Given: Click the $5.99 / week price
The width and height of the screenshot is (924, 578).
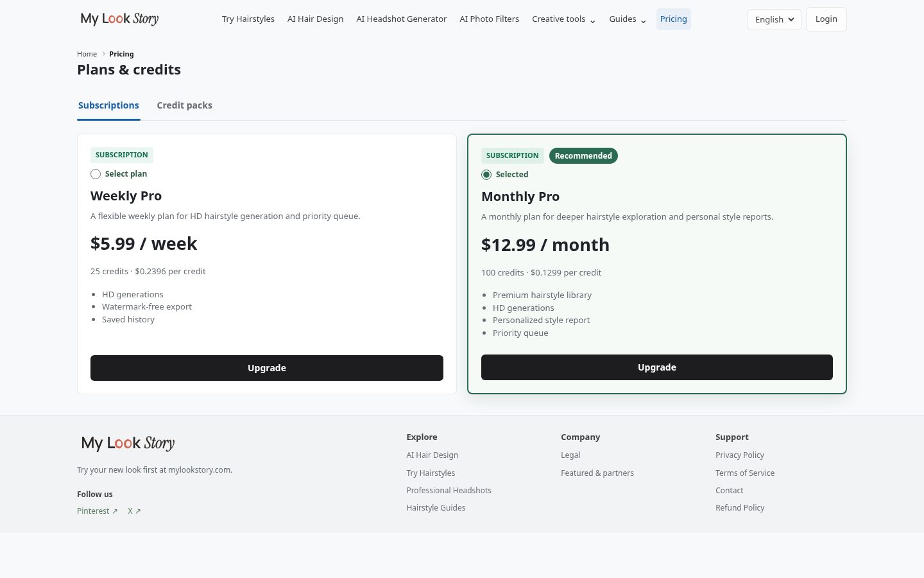Looking at the screenshot, I should click(144, 244).
